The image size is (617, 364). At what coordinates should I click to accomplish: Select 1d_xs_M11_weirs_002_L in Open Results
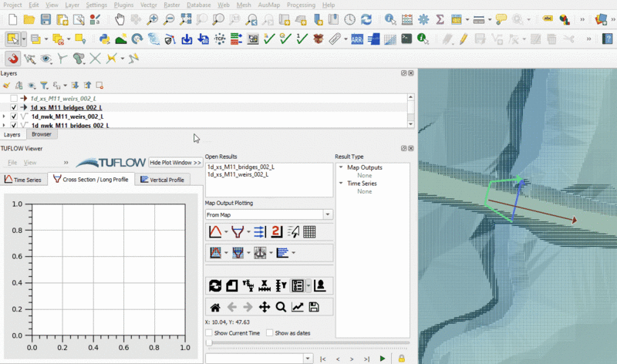[238, 174]
